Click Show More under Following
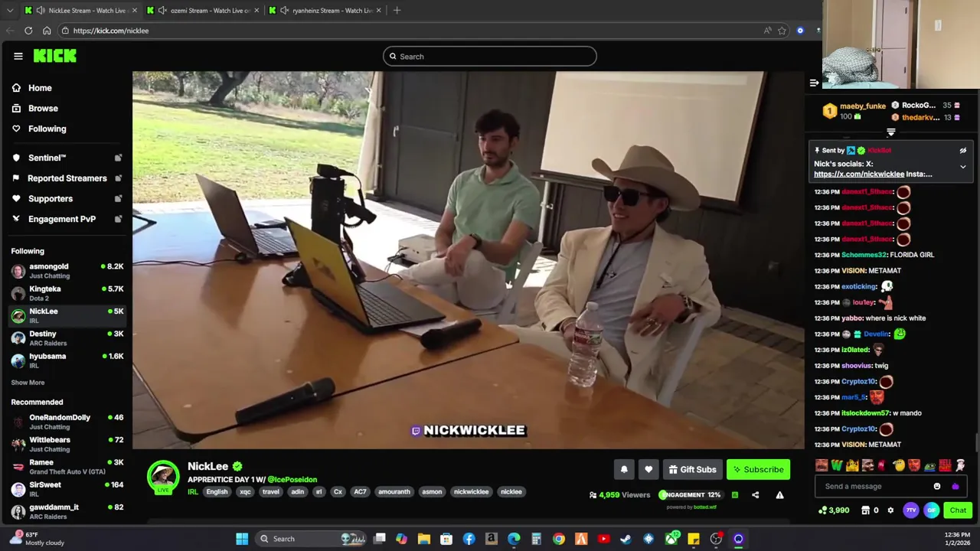This screenshot has height=551, width=980. (x=28, y=383)
